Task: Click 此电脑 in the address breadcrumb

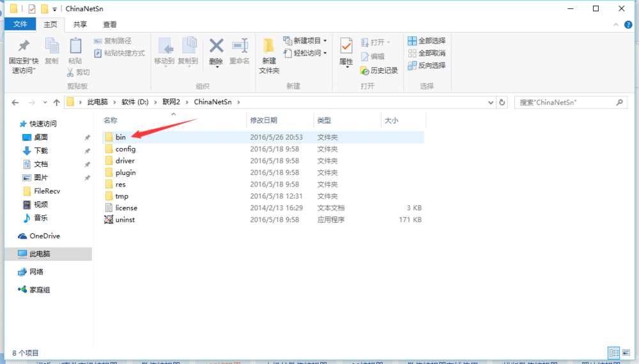Action: (x=97, y=102)
